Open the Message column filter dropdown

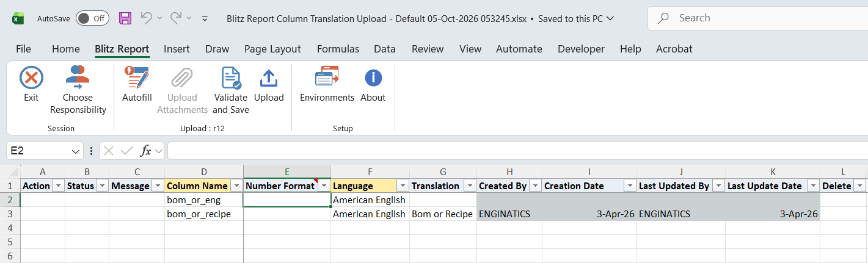coord(158,186)
